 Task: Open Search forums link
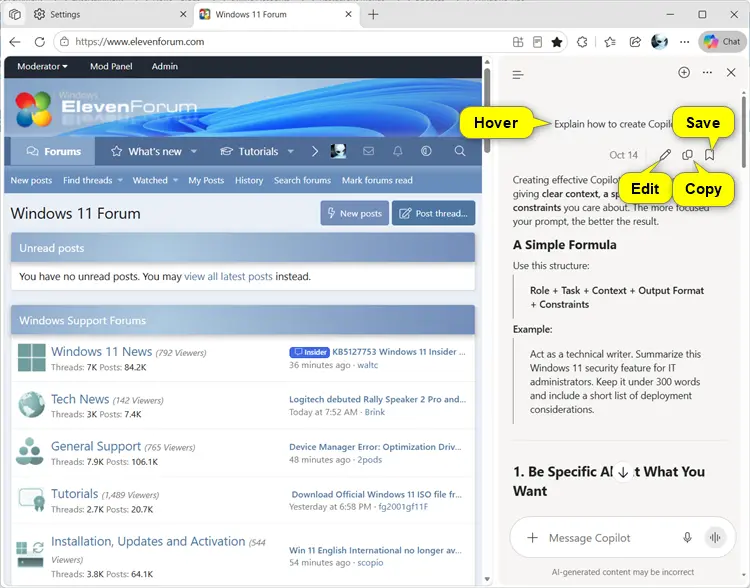point(302,180)
